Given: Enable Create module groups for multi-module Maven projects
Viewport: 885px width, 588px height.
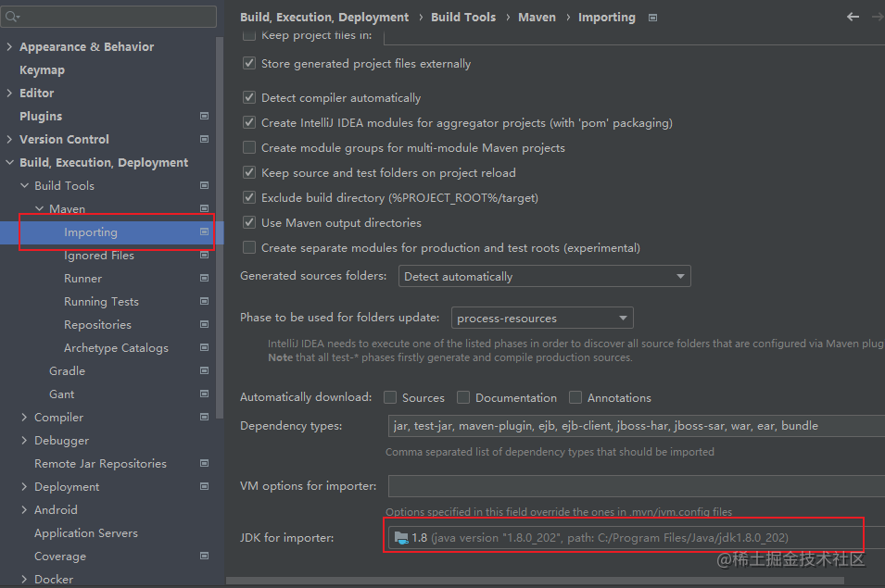Looking at the screenshot, I should pyautogui.click(x=249, y=148).
